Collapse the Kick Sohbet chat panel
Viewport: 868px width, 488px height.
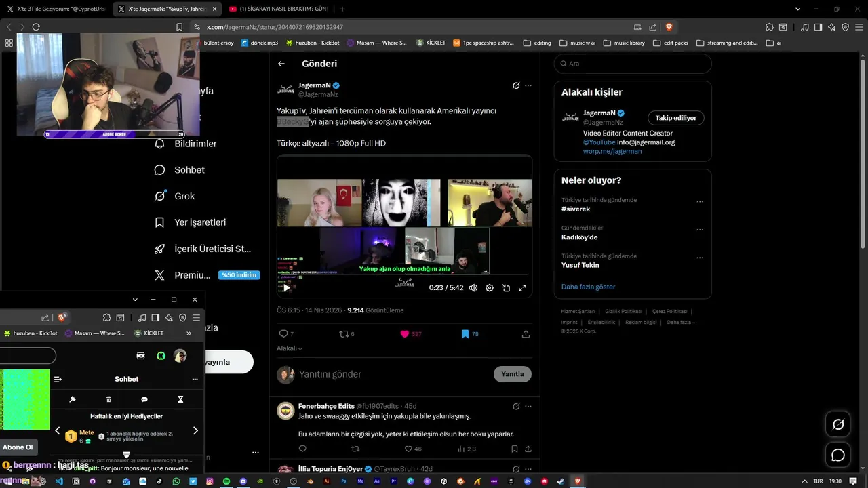point(58,380)
